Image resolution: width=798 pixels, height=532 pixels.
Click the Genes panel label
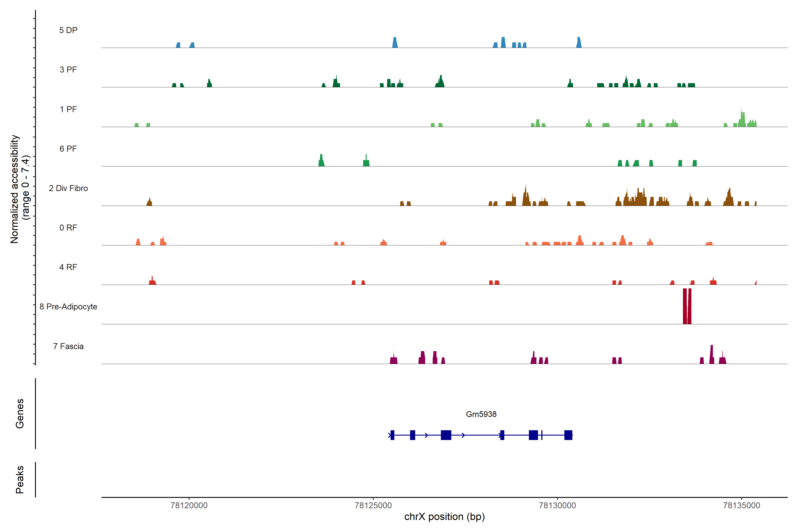[20, 413]
